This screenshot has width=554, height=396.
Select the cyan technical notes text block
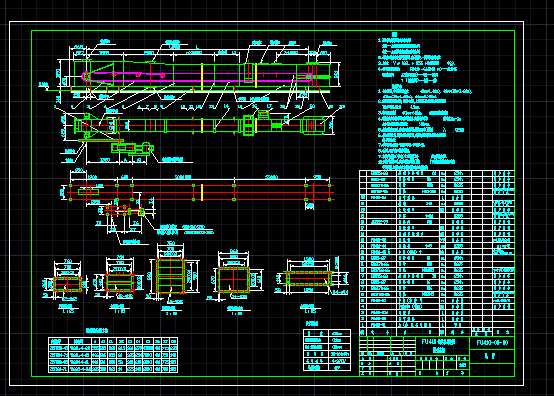pyautogui.click(x=424, y=101)
